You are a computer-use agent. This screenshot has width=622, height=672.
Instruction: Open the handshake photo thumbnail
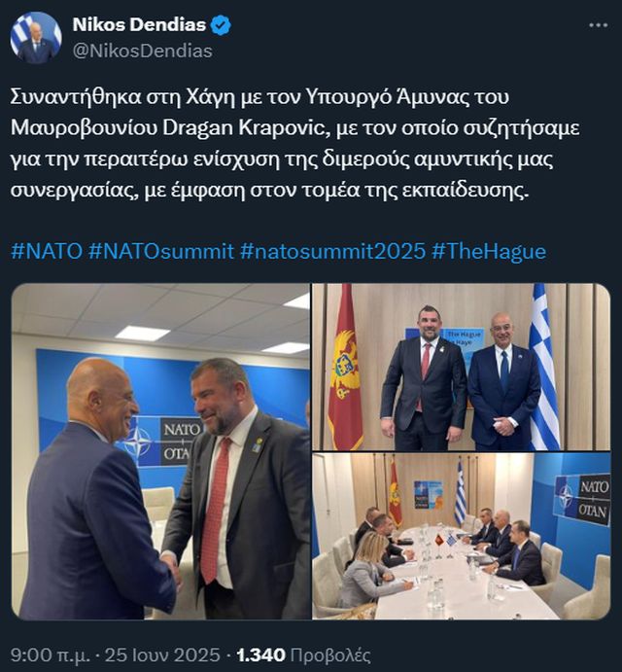pos(160,451)
